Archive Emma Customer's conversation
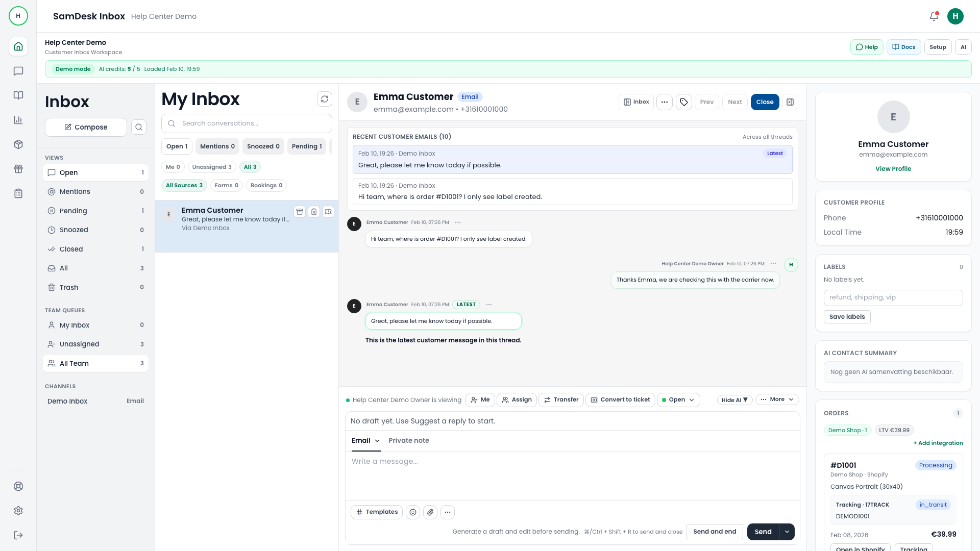 coord(300,211)
